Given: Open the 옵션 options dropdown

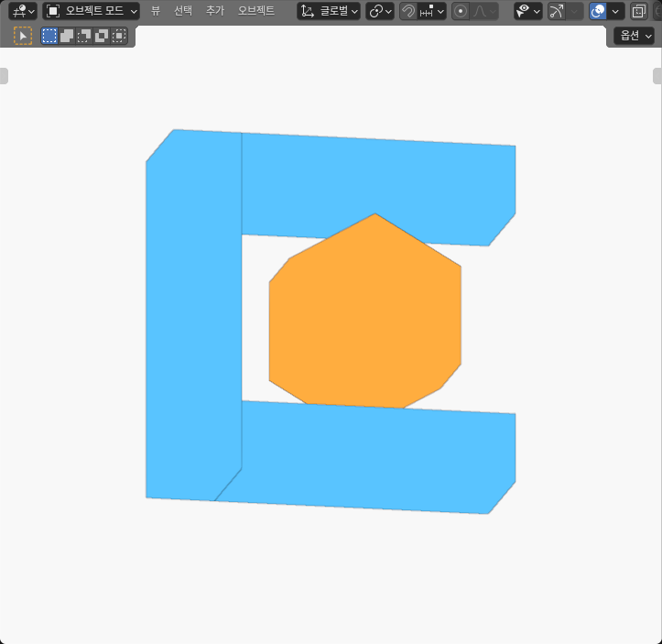Looking at the screenshot, I should click(x=634, y=36).
